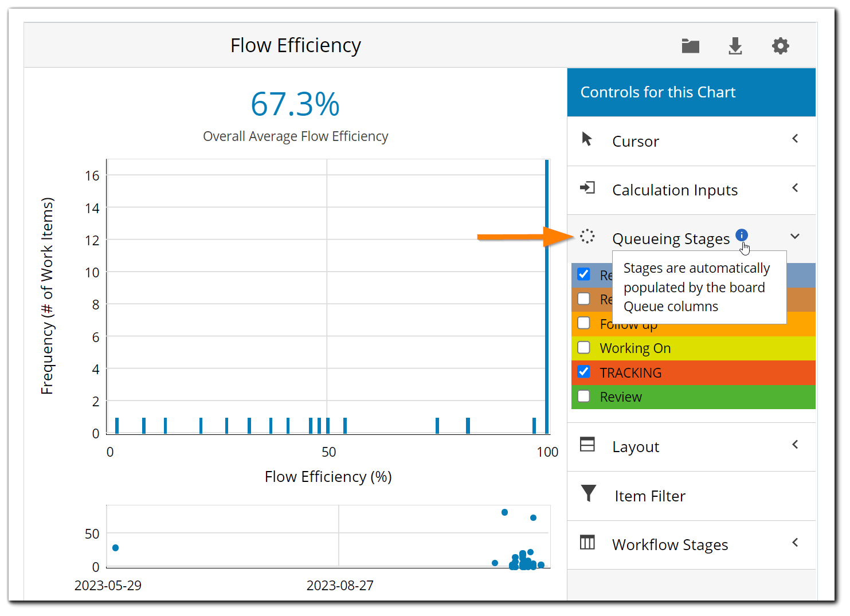The width and height of the screenshot is (850, 616).
Task: Click the Calculation Inputs arrow-box icon
Action: pyautogui.click(x=587, y=188)
